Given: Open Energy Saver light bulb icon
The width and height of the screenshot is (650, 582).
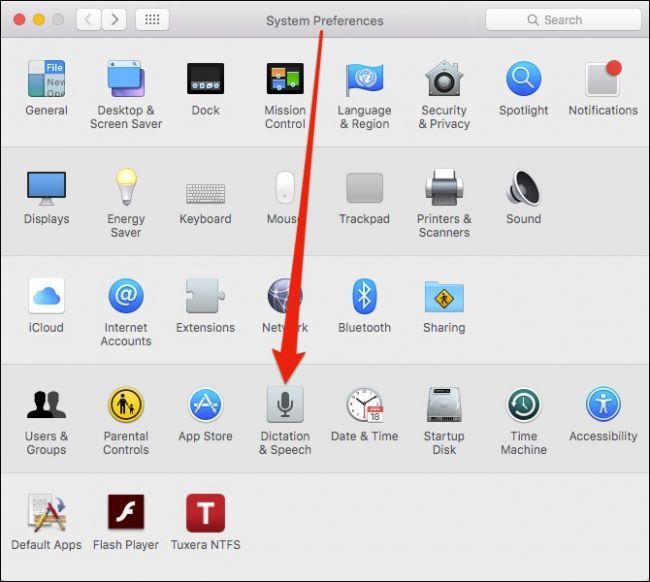Looking at the screenshot, I should coord(126,187).
